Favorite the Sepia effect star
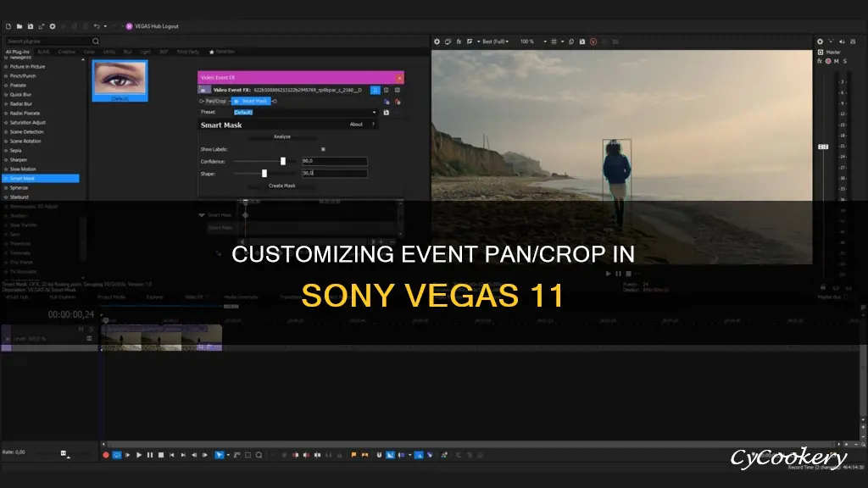Screen dimensions: 868x488 (6, 151)
